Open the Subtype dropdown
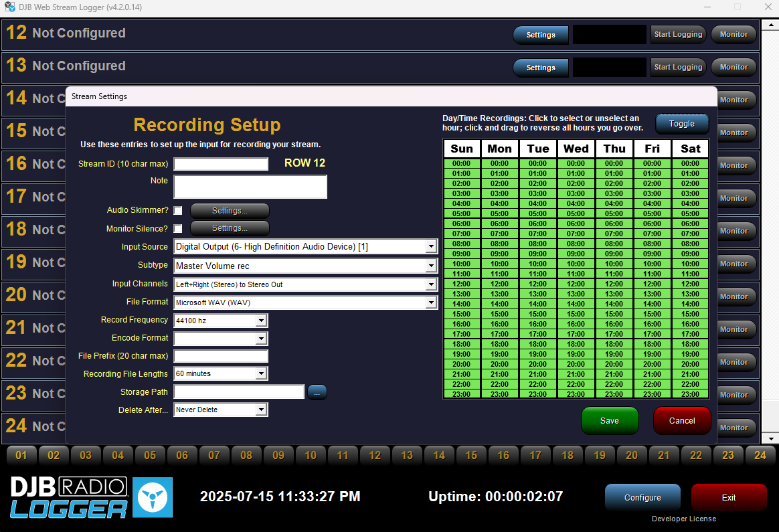Image resolution: width=779 pixels, height=532 pixels. [x=431, y=266]
